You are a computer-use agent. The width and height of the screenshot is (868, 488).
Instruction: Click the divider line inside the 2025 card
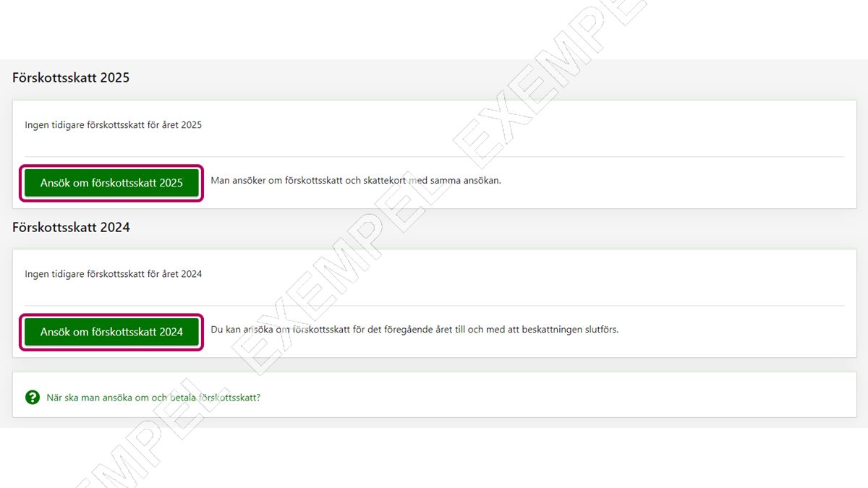coord(434,156)
